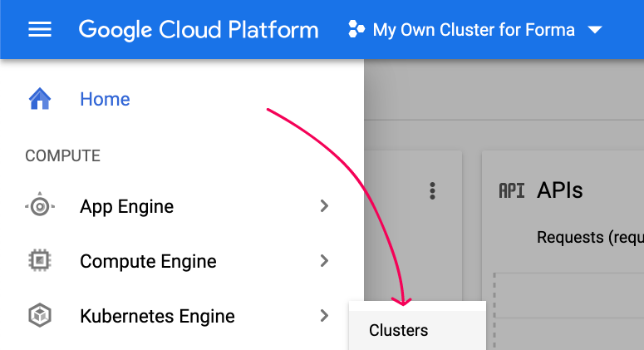Select the Home menu item
The height and width of the screenshot is (350, 644).
point(182,99)
